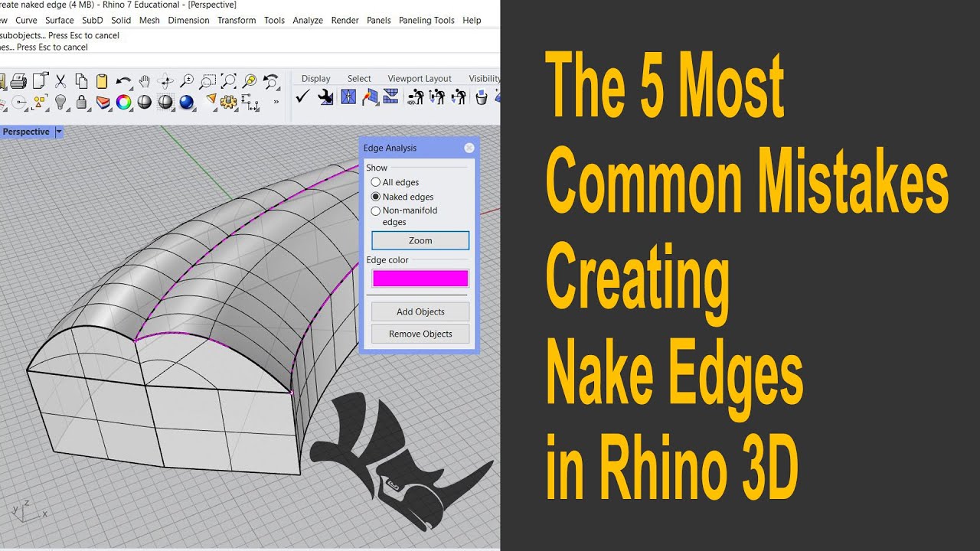The height and width of the screenshot is (551, 980).
Task: Select the Zoom Window tool
Action: click(207, 80)
